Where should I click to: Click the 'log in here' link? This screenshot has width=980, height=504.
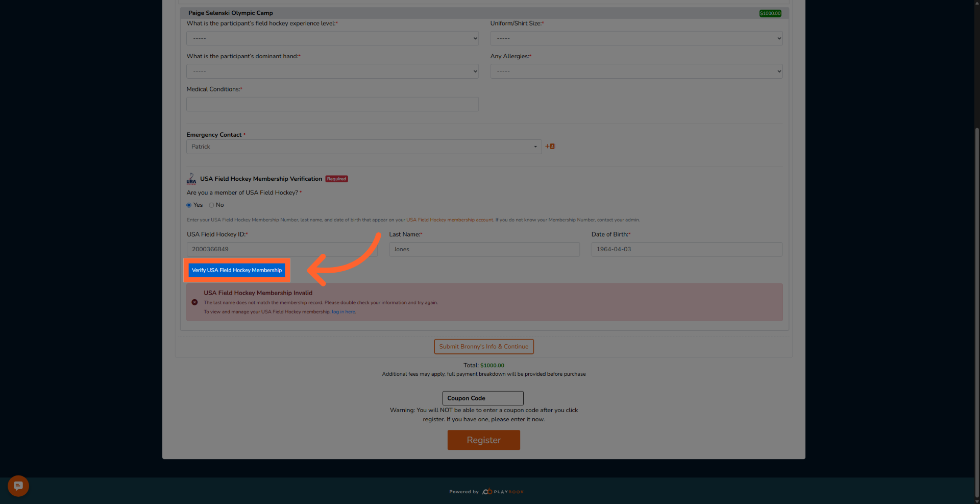click(344, 312)
